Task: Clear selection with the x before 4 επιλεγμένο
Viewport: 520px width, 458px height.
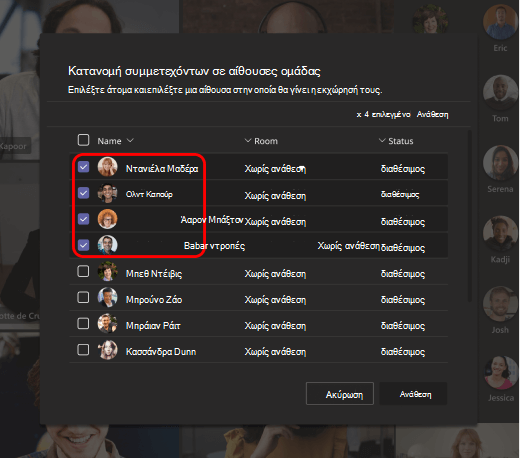Action: 359,115
